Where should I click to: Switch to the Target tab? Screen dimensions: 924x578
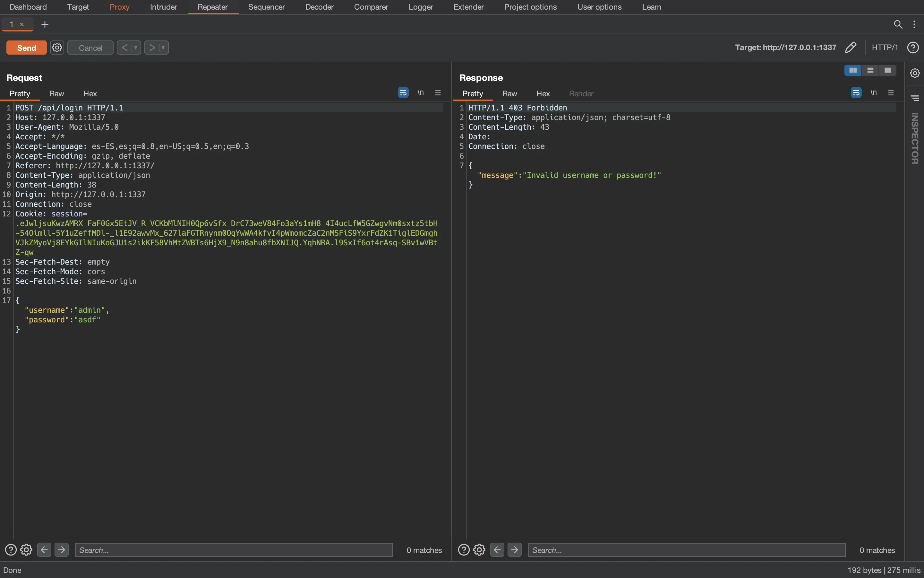[78, 7]
